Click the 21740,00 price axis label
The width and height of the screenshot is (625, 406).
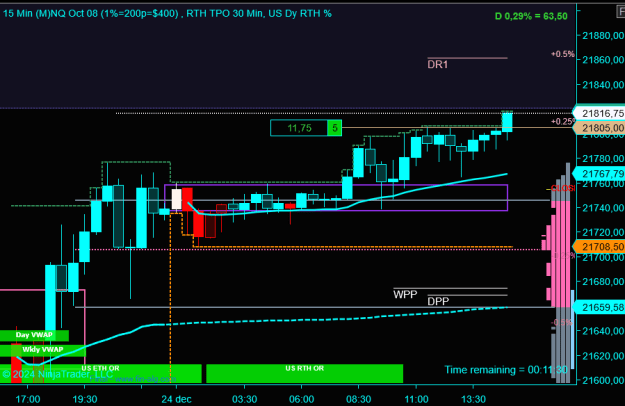tap(603, 208)
